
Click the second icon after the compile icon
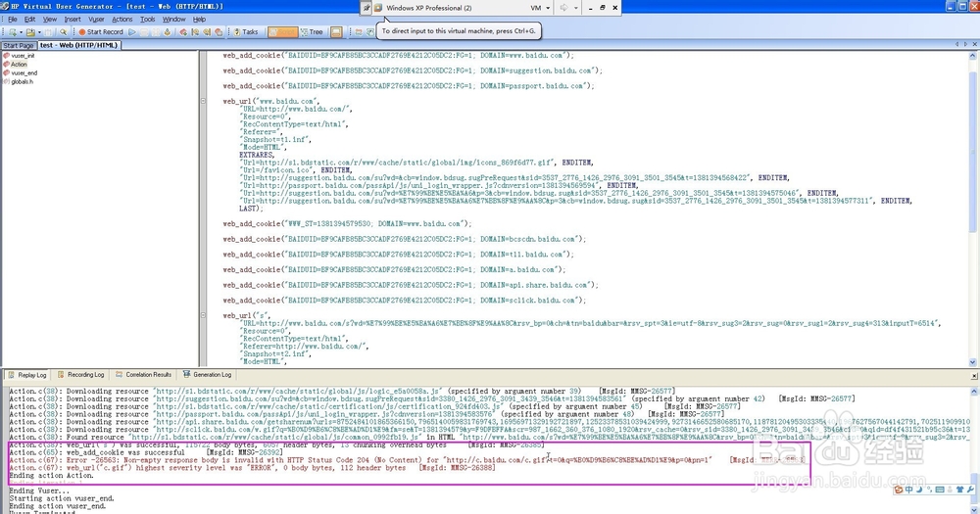pos(195,32)
